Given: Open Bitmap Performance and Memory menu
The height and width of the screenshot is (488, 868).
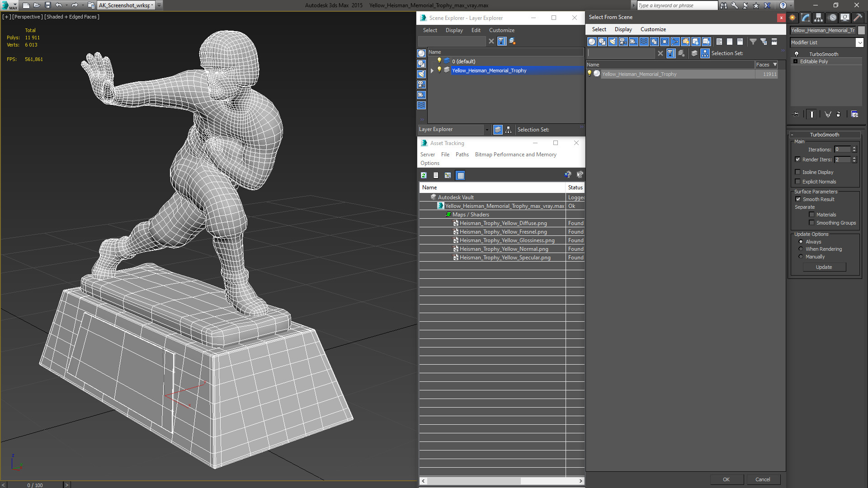Looking at the screenshot, I should [x=515, y=155].
